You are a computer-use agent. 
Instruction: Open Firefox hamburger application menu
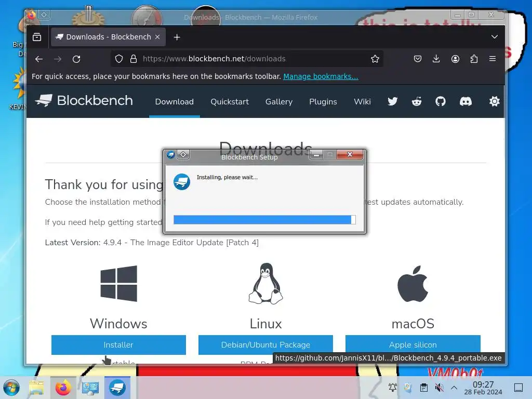pos(493,59)
